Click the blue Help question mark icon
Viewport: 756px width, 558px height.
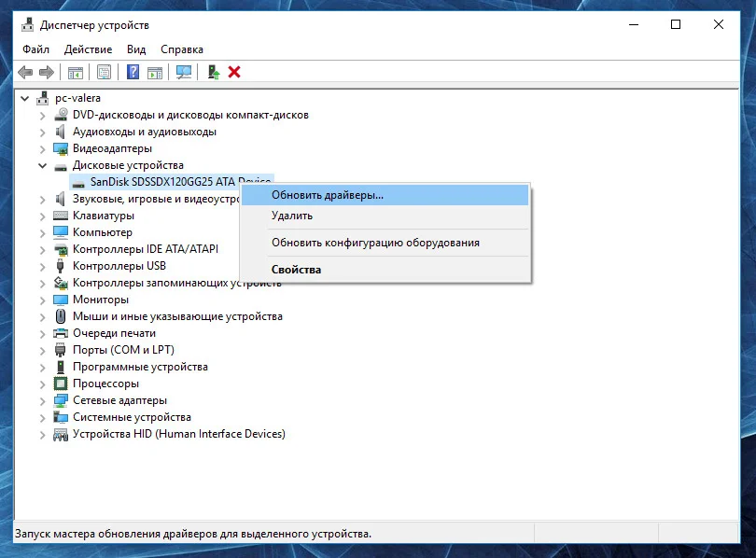click(x=133, y=72)
